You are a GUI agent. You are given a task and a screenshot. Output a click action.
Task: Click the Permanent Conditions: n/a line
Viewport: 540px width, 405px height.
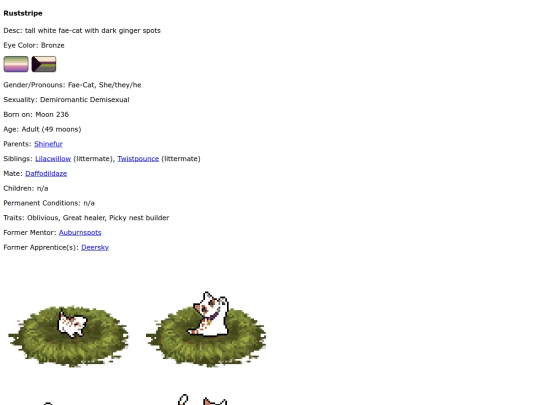[x=49, y=203]
